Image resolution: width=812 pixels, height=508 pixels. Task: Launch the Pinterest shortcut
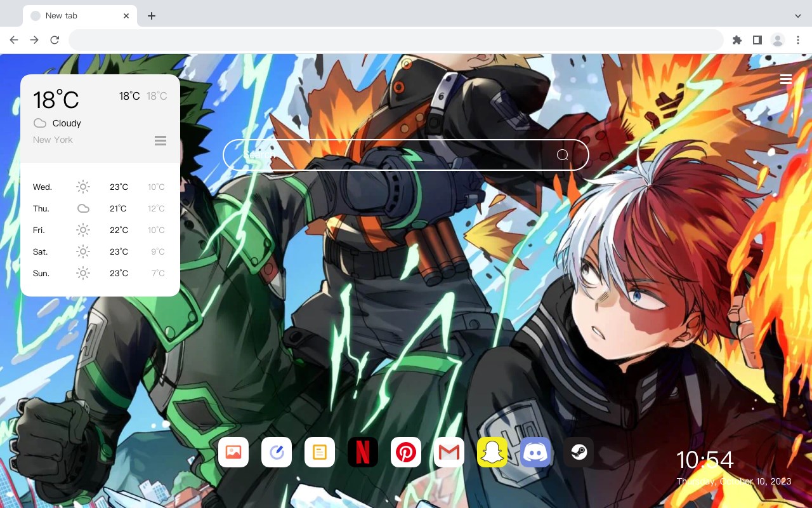pos(406,452)
